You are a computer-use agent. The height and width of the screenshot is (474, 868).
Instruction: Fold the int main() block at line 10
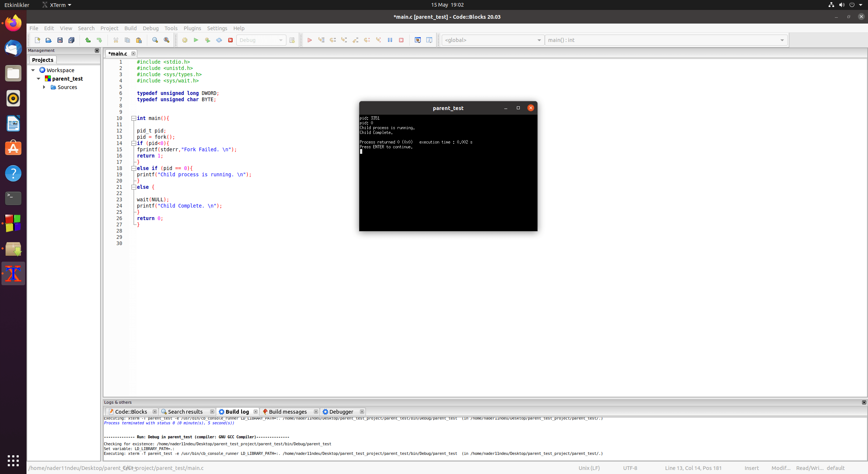134,118
